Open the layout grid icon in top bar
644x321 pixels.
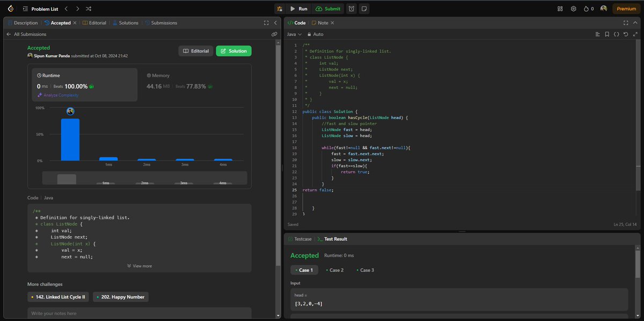(560, 9)
